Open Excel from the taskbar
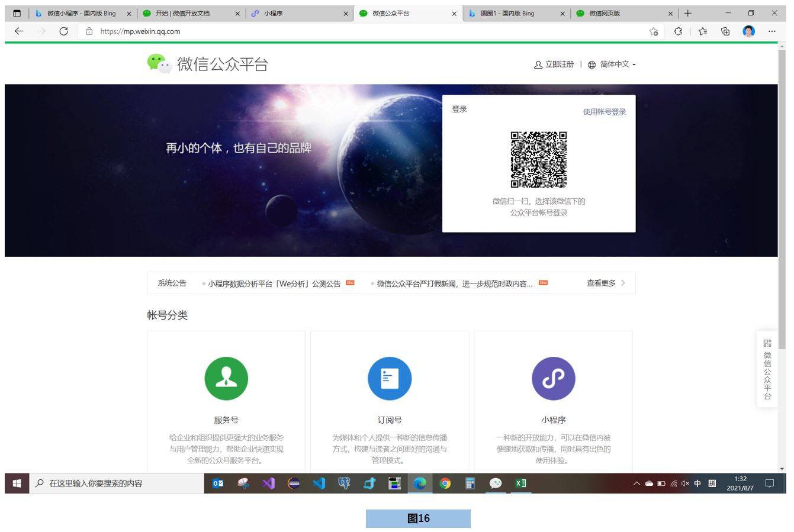This screenshot has height=532, width=794. coord(521,483)
